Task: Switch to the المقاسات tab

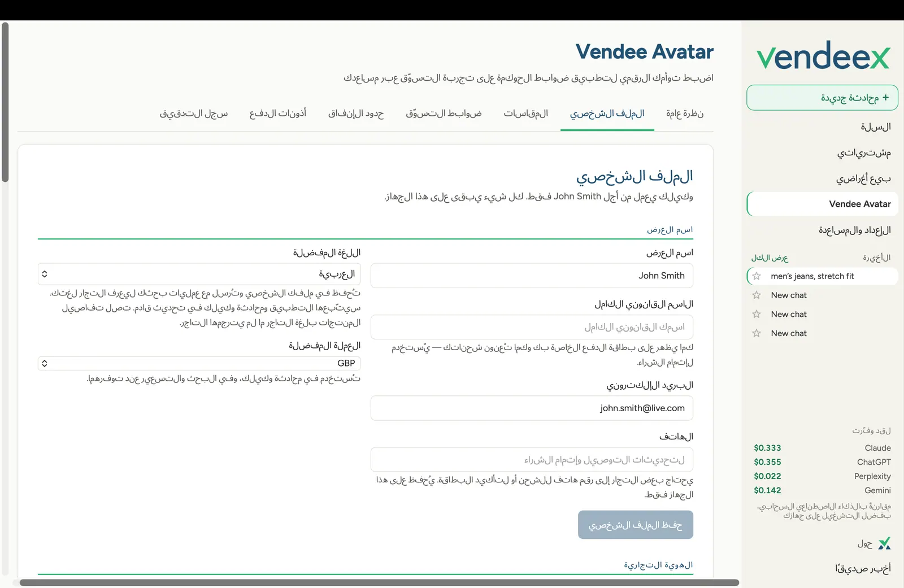Action: pos(526,114)
